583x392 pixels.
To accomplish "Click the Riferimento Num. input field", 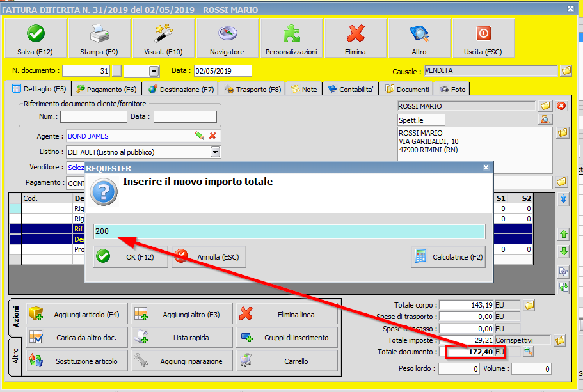I will [93, 116].
